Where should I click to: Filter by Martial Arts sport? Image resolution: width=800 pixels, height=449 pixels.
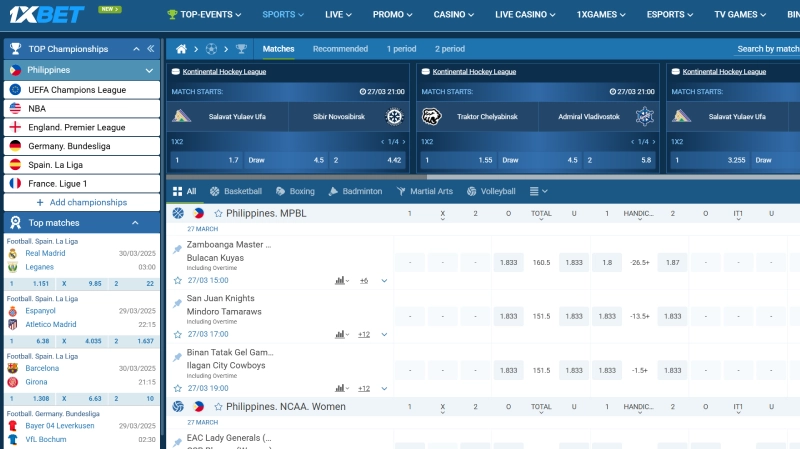pyautogui.click(x=424, y=191)
